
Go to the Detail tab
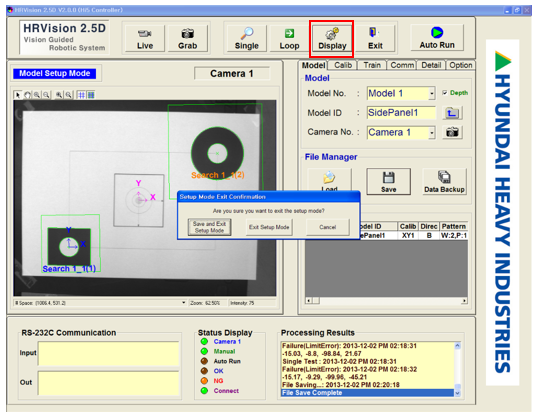(x=431, y=65)
